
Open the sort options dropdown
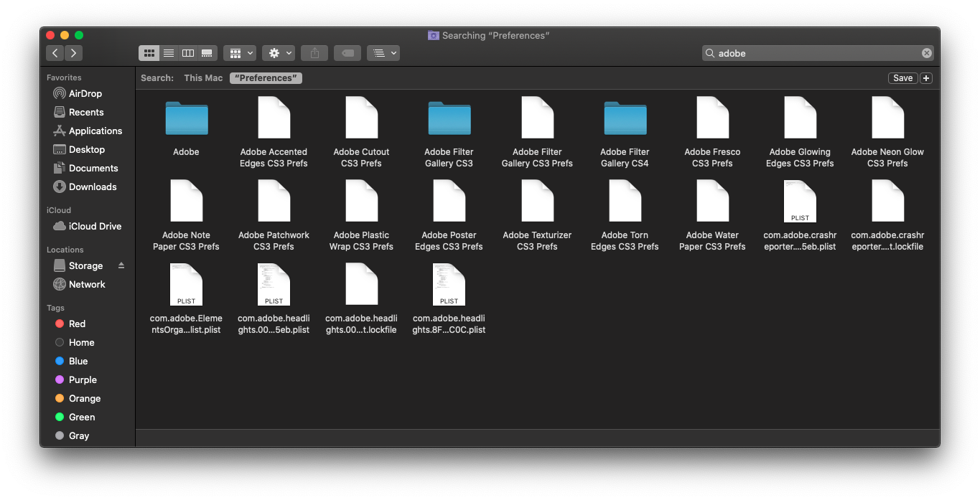[x=383, y=53]
